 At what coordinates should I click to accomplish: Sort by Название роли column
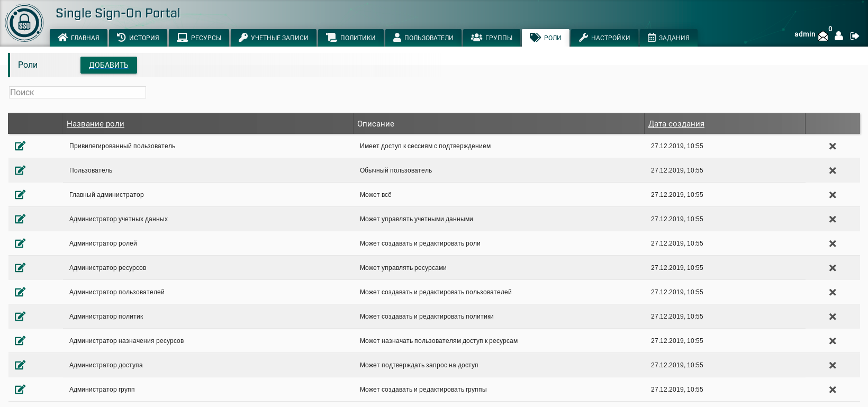95,124
